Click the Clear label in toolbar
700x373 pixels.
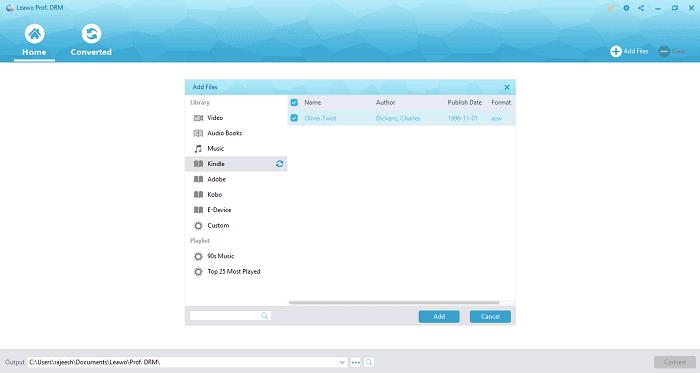[679, 51]
